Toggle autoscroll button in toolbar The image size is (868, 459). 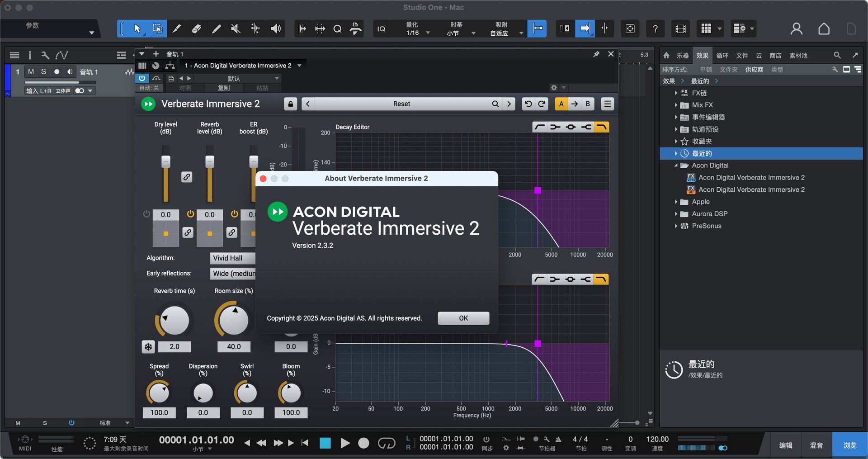click(585, 29)
